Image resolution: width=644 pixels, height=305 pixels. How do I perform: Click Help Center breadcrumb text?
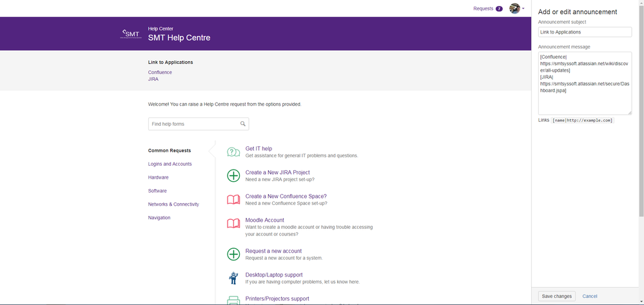(161, 29)
